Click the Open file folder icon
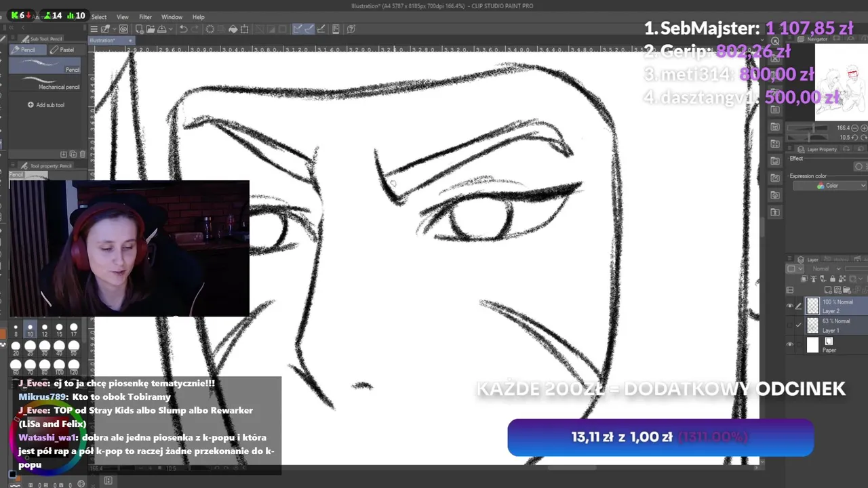Viewport: 868px width, 488px height. tap(151, 28)
